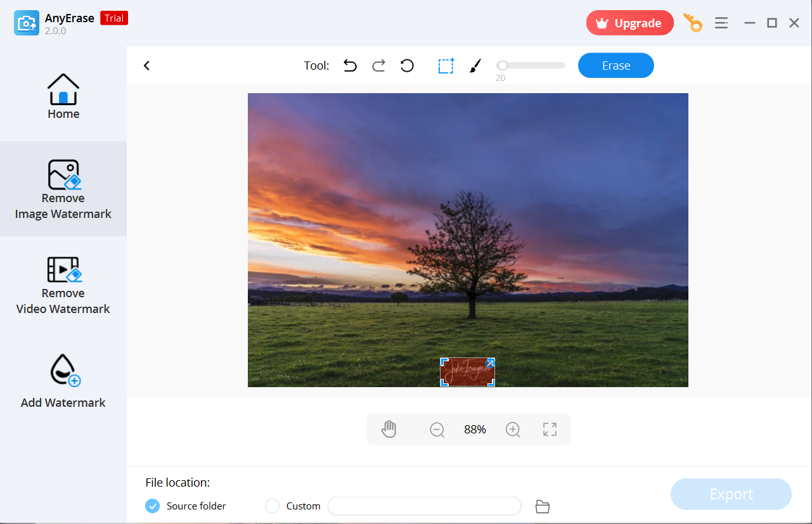Click the redo arrow icon
Screen dimensions: 812x524
coord(378,65)
